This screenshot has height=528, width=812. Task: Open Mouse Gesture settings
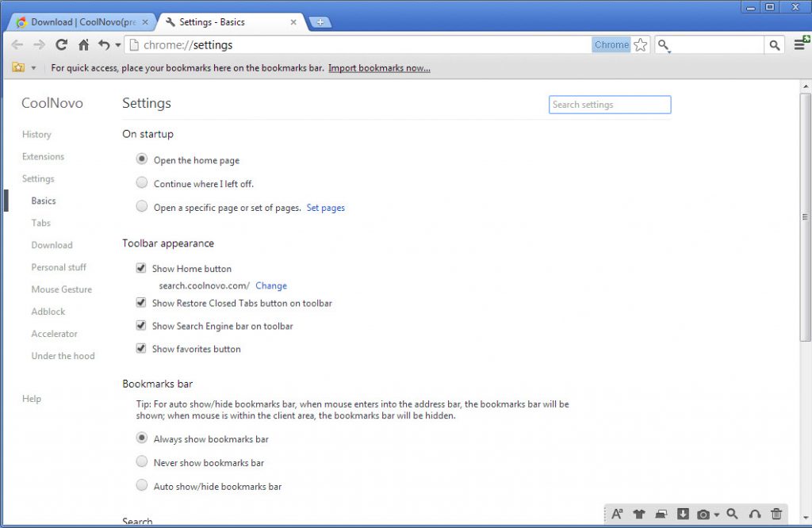tap(62, 289)
